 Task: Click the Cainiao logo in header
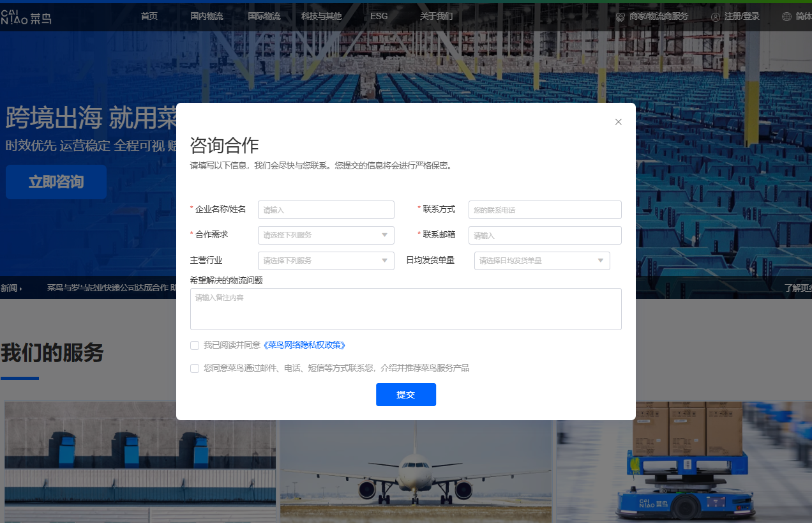click(x=26, y=18)
